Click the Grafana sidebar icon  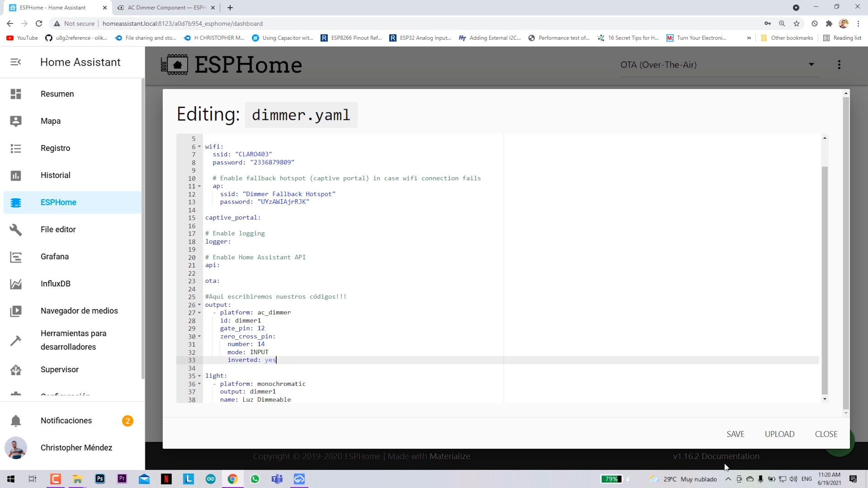16,257
